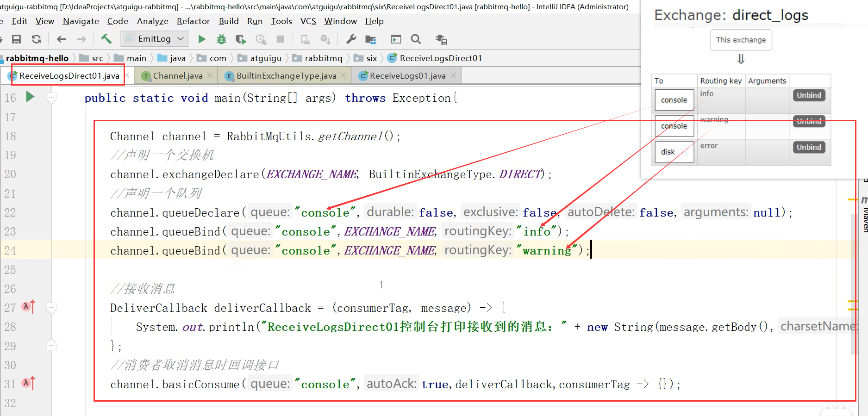The width and height of the screenshot is (868, 416).
Task: Navigate forward with the right arrow icon
Action: 81,39
